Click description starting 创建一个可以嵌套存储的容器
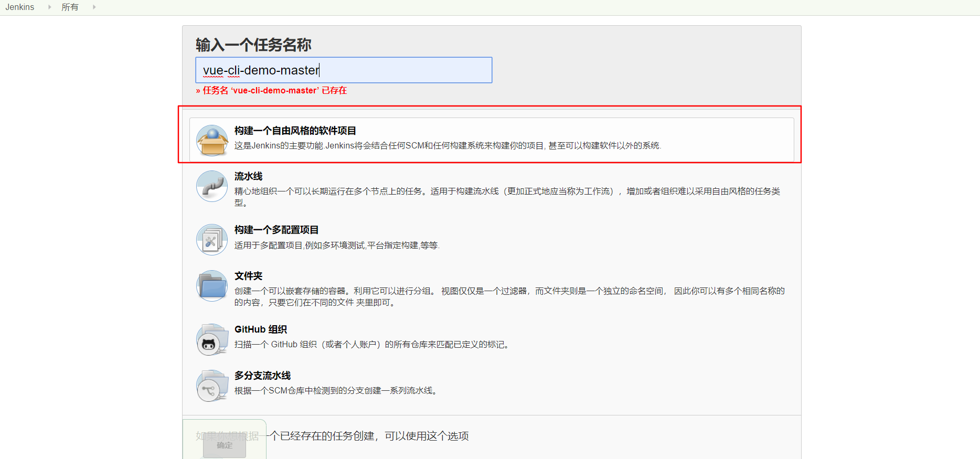Viewport: 980px width, 459px height. click(x=510, y=296)
